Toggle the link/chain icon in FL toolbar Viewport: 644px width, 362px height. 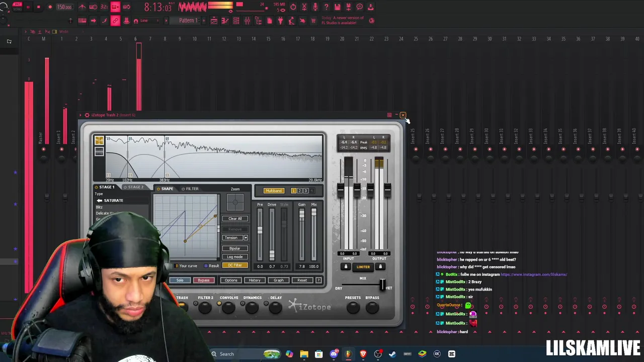[115, 21]
